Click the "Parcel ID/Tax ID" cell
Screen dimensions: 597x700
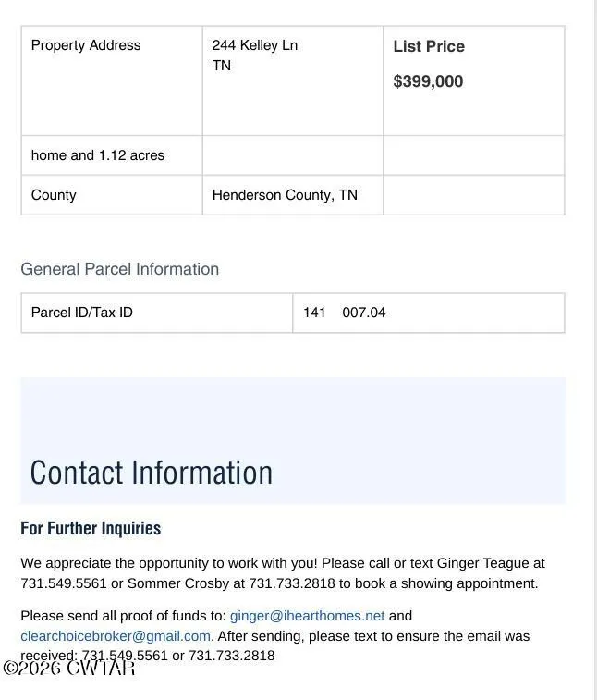(82, 313)
